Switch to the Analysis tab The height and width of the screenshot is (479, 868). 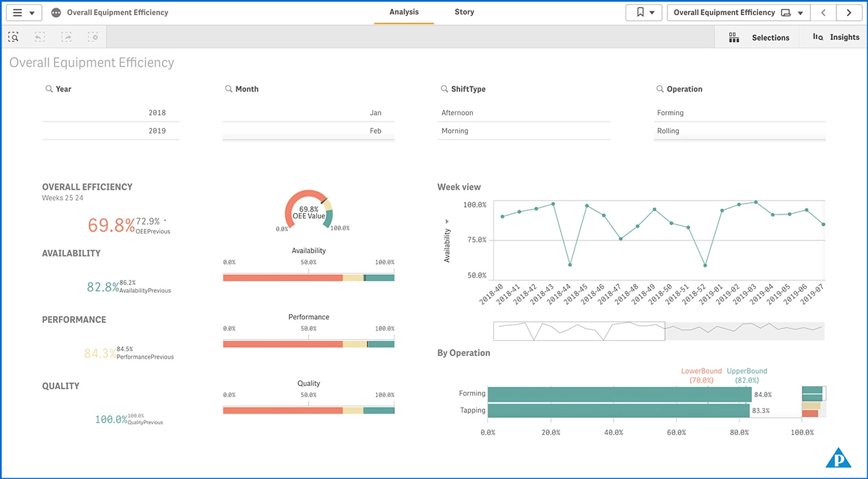[x=403, y=12]
